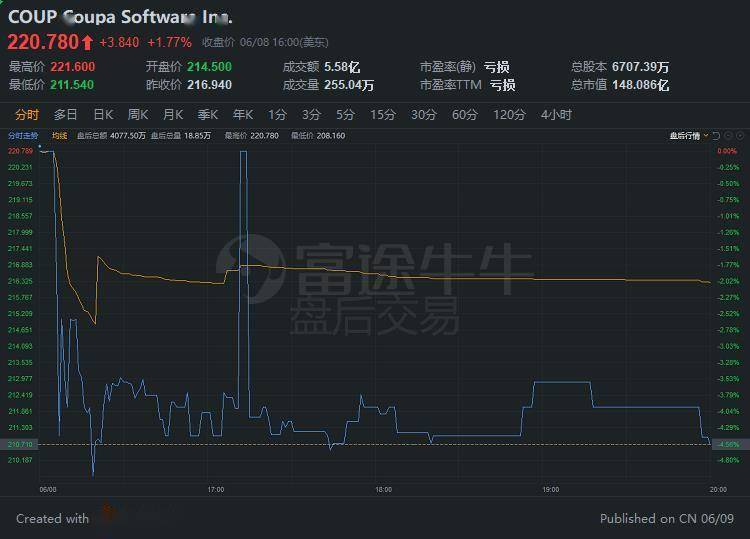
Task: Click the 成交量 value 255.04万
Action: (x=349, y=85)
